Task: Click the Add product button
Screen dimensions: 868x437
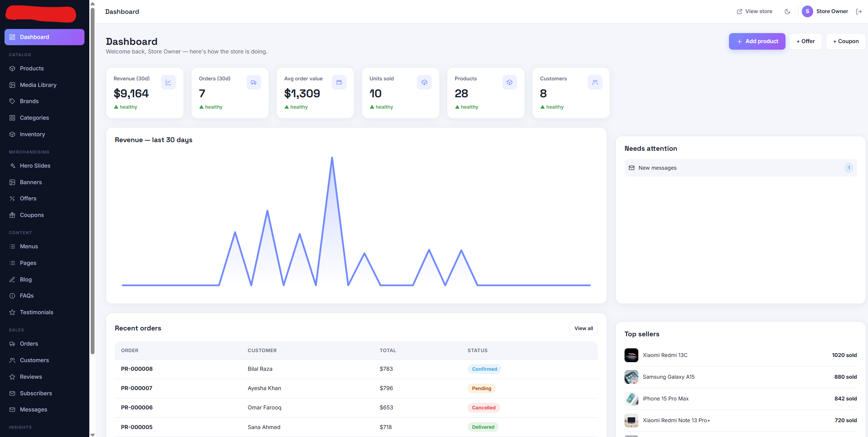Action: pos(757,41)
